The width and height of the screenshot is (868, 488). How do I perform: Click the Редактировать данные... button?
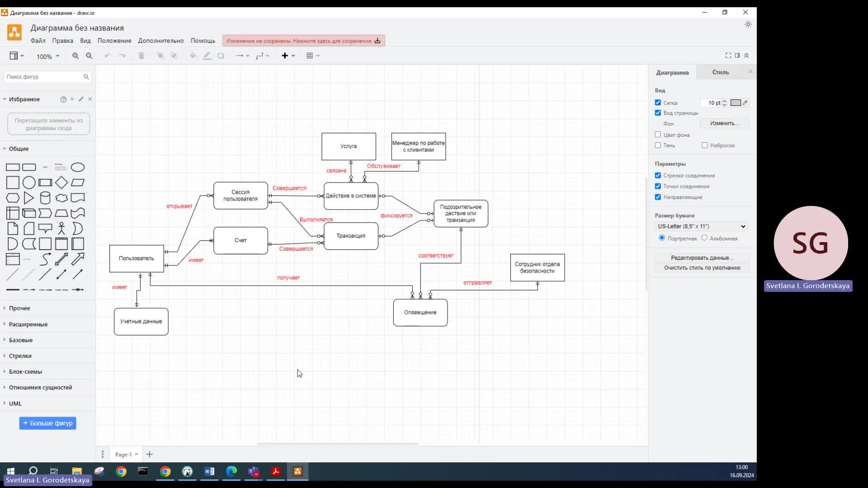click(x=702, y=258)
